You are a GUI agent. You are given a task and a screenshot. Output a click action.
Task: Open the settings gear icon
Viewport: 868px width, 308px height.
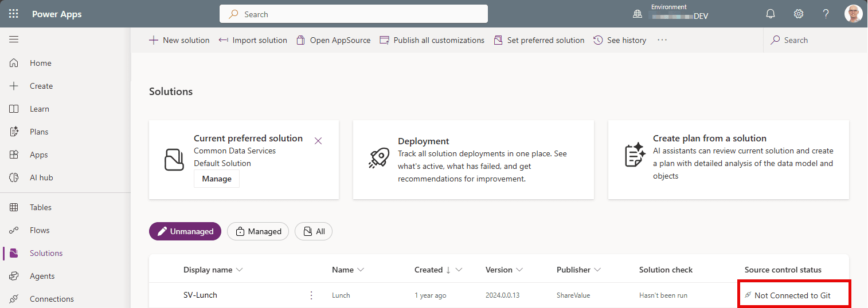point(798,14)
